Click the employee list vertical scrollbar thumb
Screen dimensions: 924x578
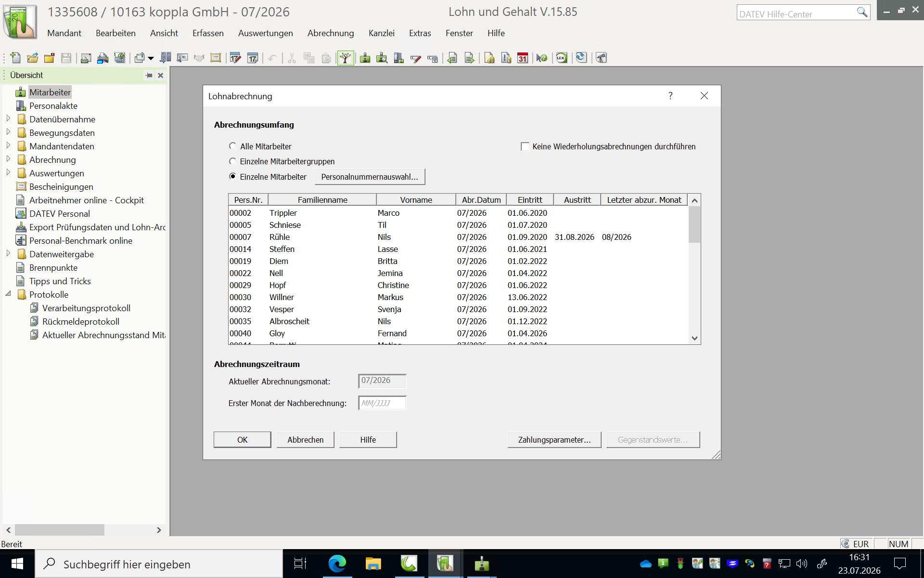point(694,224)
